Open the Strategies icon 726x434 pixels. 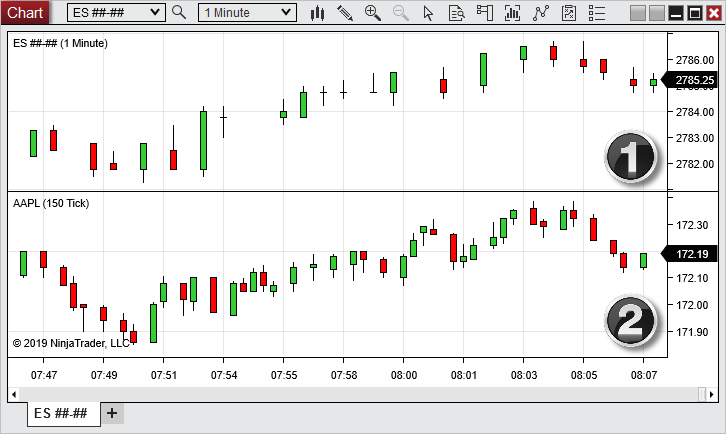point(569,13)
